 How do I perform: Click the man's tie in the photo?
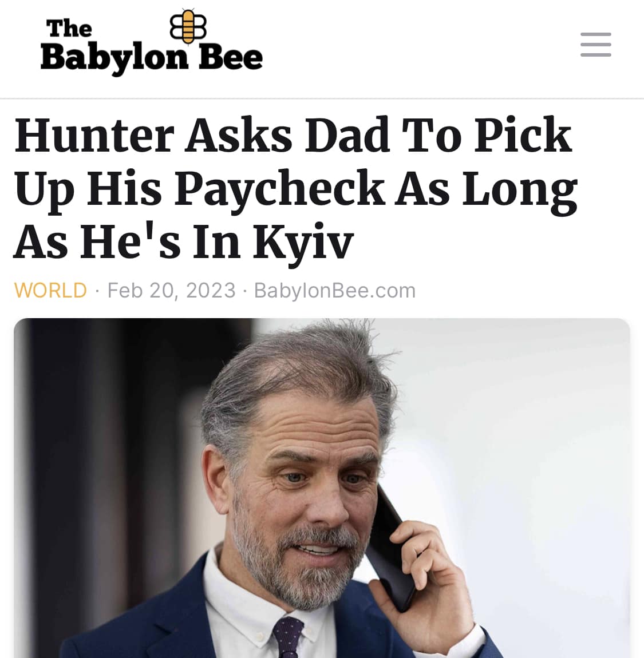pos(287,637)
